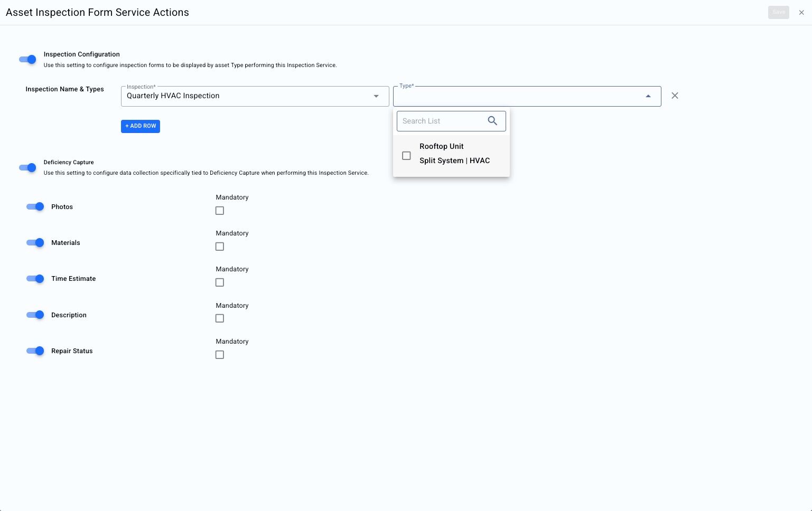
Task: Remove the inspection row with X icon
Action: 675,96
